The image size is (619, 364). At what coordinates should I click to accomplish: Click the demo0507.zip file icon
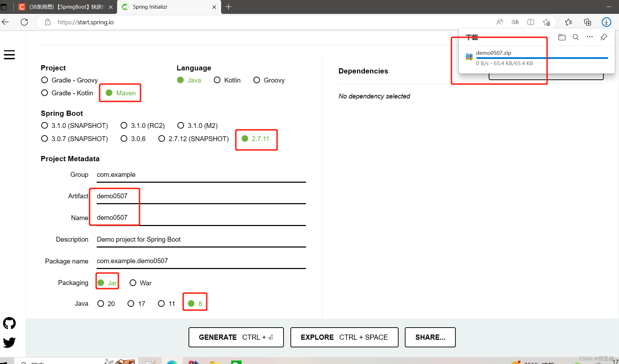pos(469,57)
